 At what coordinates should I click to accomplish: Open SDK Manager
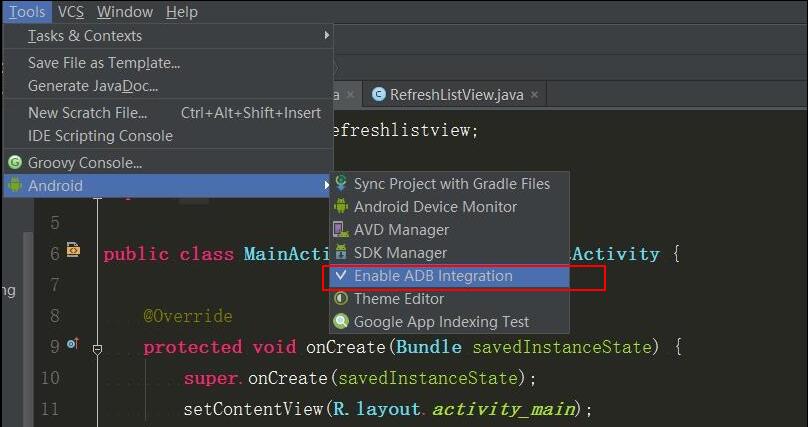[x=449, y=252]
